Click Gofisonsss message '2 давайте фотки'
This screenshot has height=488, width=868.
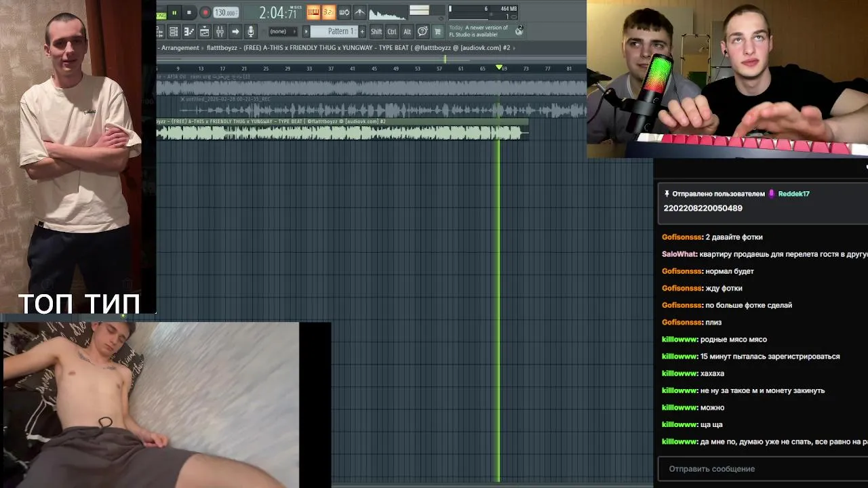734,237
